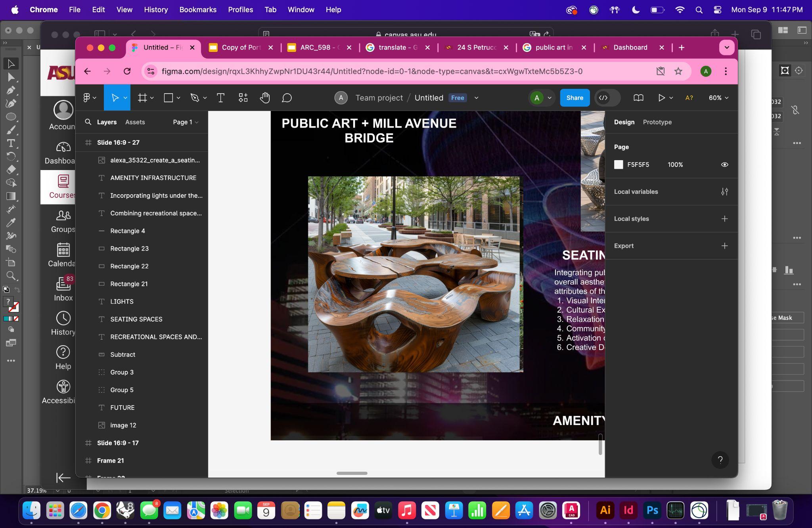
Task: Toggle Dev Mode switch
Action: tap(607, 98)
